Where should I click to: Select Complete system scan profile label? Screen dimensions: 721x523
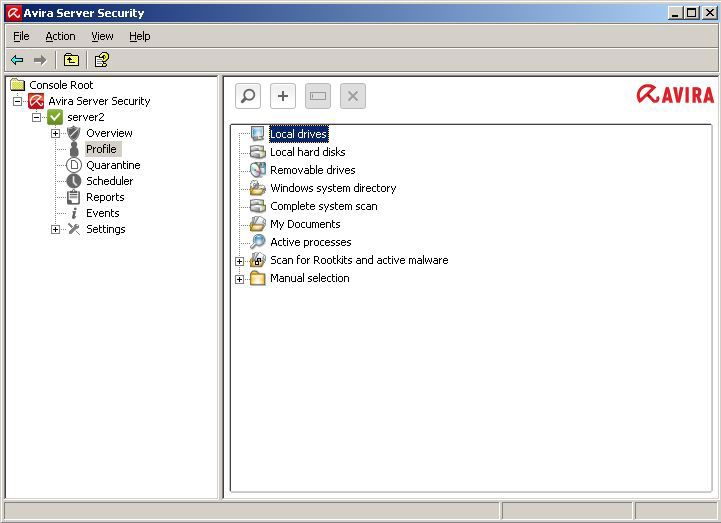pos(324,206)
